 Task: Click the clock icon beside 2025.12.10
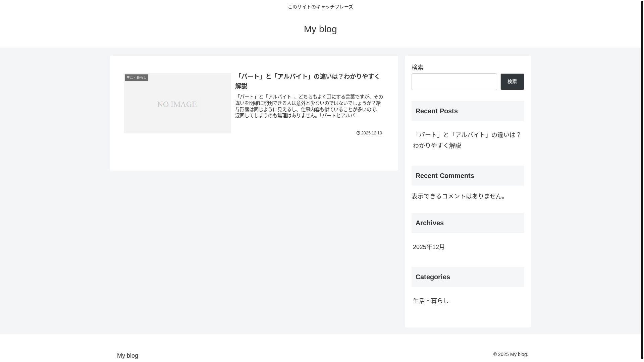tap(358, 133)
